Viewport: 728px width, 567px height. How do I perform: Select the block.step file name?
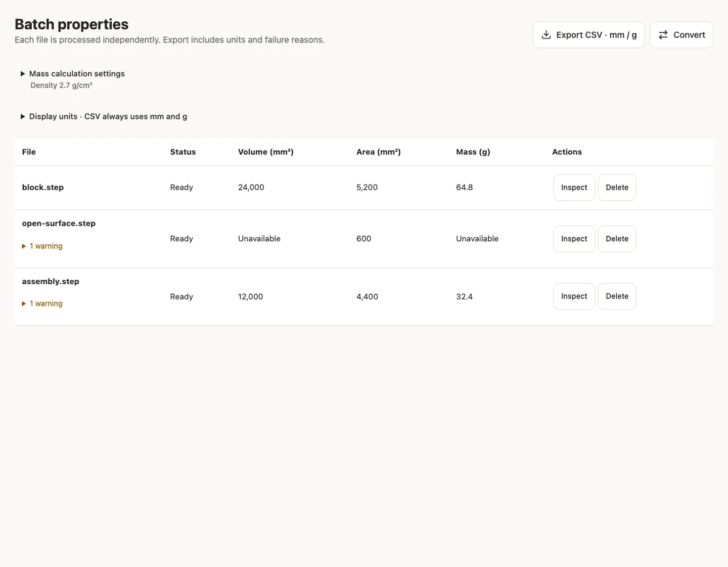pos(43,187)
